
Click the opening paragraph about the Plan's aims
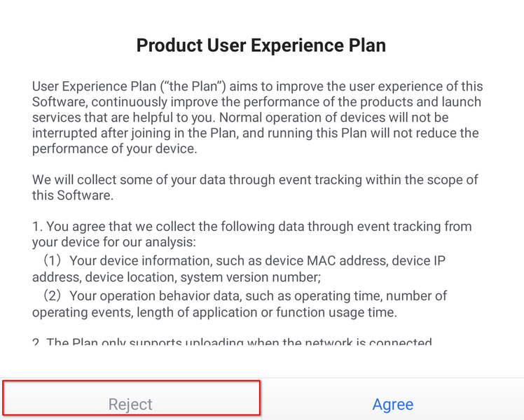pos(256,117)
